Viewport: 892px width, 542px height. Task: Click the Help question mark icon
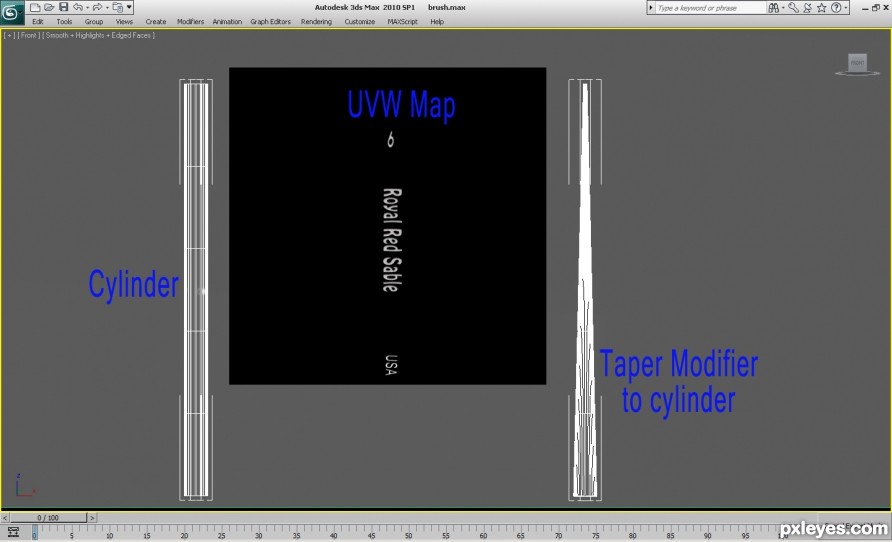[x=836, y=7]
